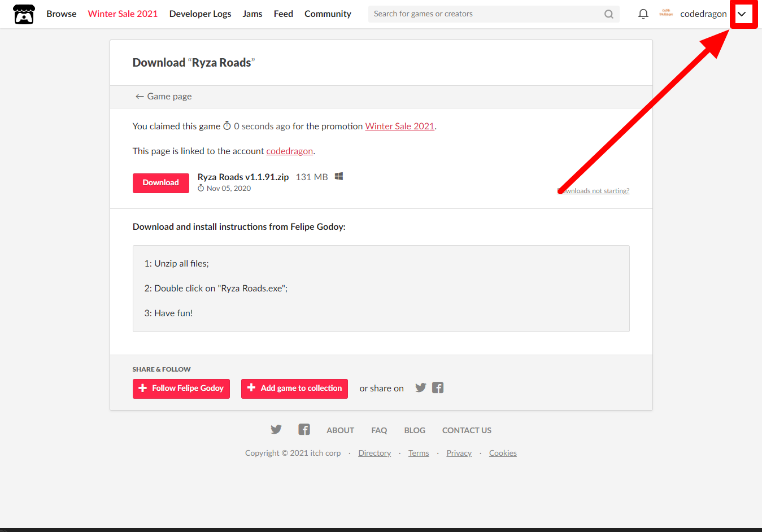This screenshot has width=762, height=532.
Task: Add game to collection
Action: [294, 389]
